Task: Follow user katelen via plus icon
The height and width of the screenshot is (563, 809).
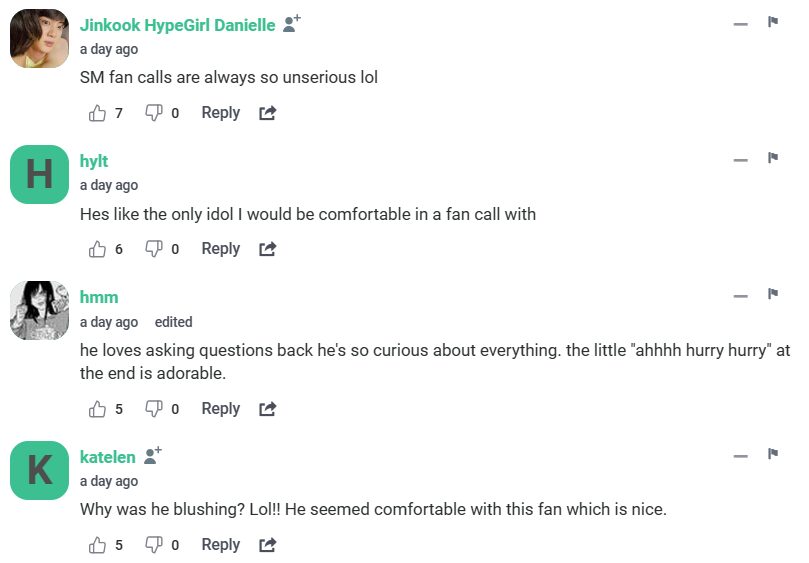Action: click(x=152, y=456)
